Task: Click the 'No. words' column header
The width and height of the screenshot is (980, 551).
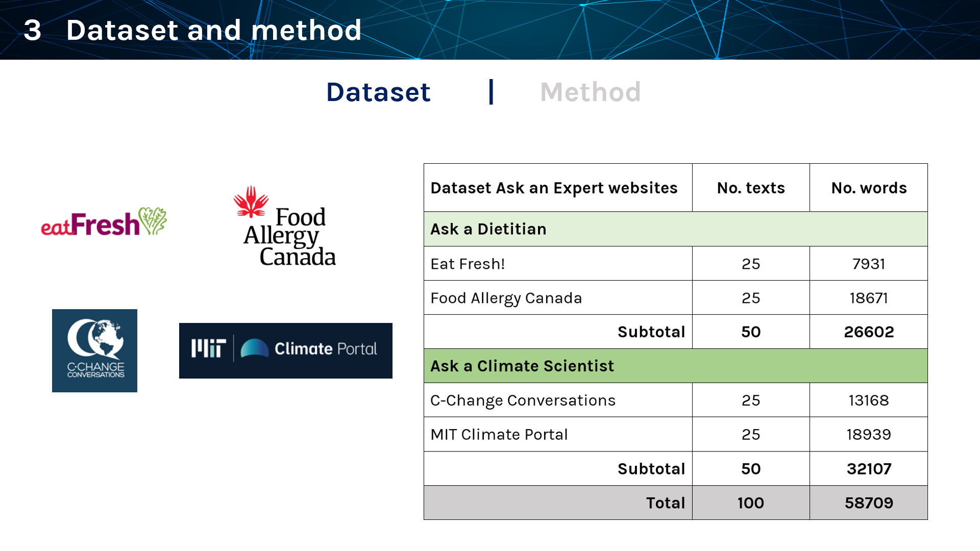Action: [x=869, y=188]
